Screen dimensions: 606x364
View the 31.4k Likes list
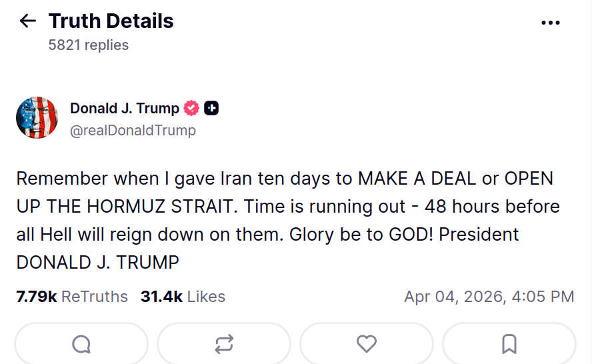[x=183, y=297]
